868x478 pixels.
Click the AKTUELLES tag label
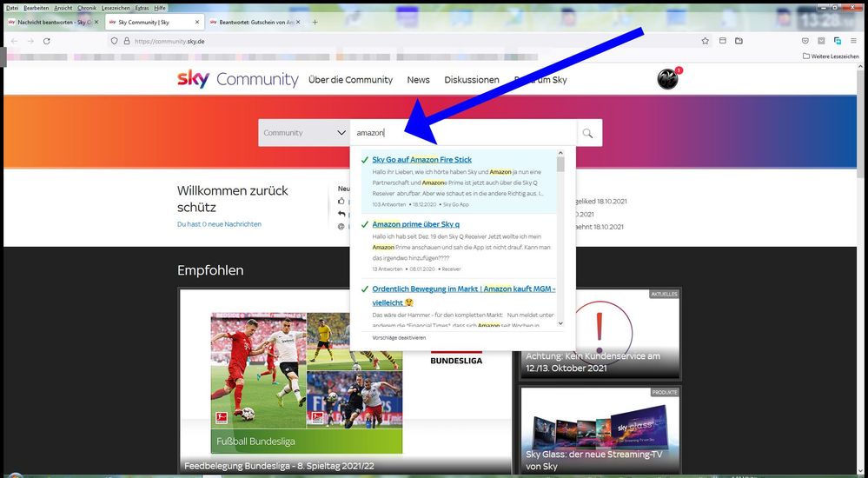tap(665, 294)
